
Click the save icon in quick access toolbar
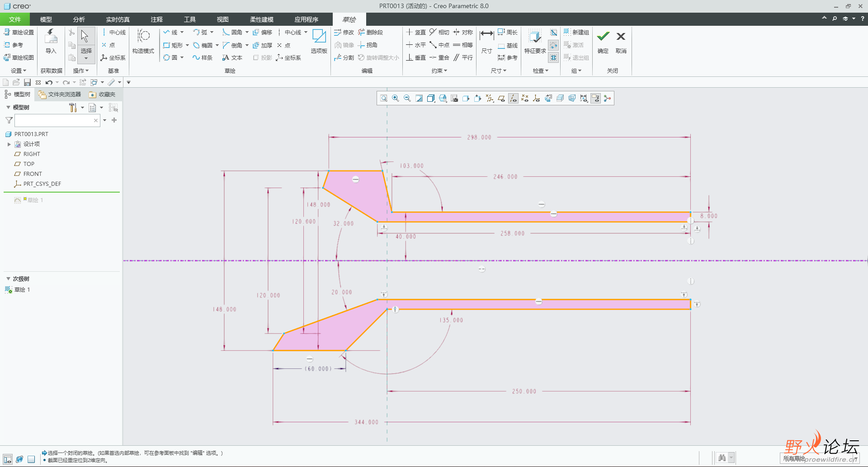click(27, 82)
